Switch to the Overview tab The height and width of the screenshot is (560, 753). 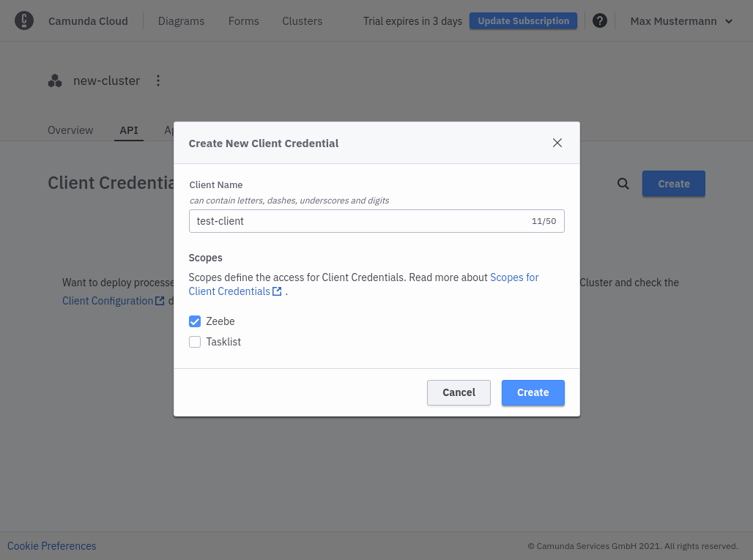[70, 130]
